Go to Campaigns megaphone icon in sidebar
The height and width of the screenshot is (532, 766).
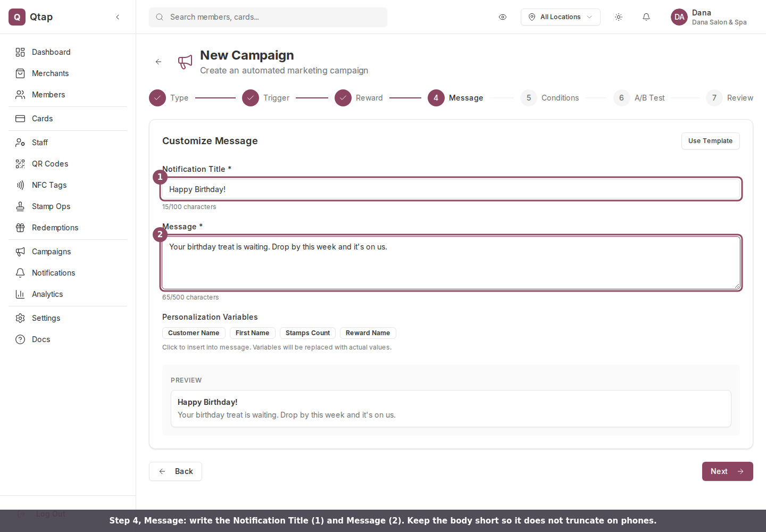click(20, 252)
